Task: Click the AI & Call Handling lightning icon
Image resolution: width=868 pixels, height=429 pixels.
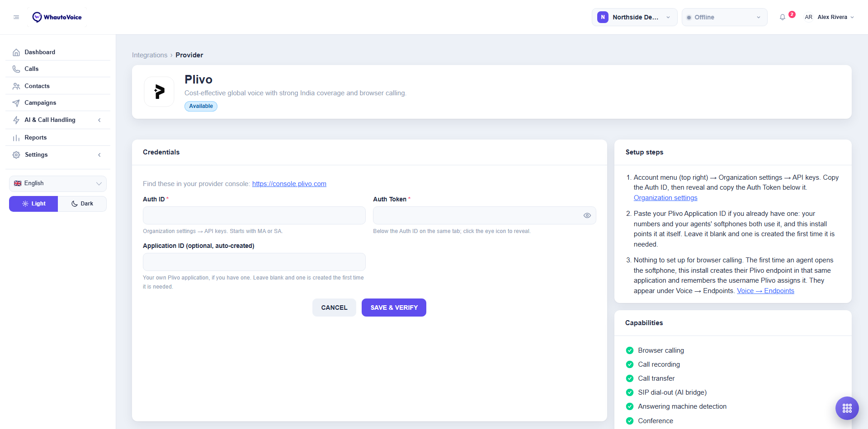Action: tap(16, 120)
